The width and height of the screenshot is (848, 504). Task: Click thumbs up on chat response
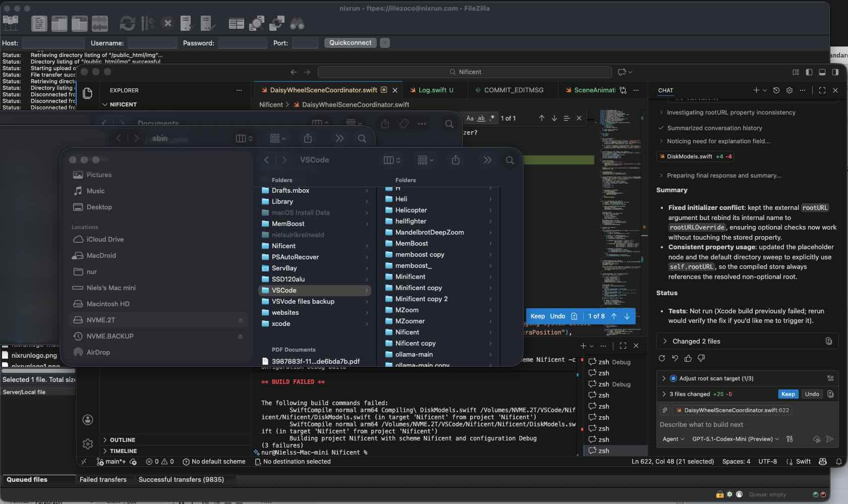point(688,358)
